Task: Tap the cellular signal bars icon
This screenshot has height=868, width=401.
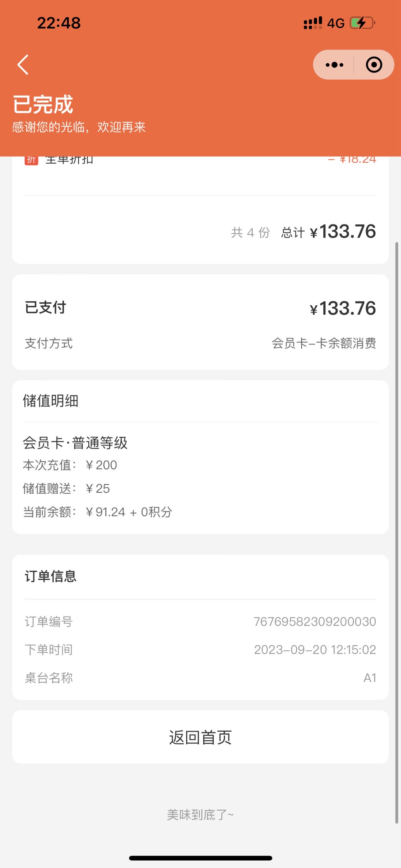Action: coord(313,23)
